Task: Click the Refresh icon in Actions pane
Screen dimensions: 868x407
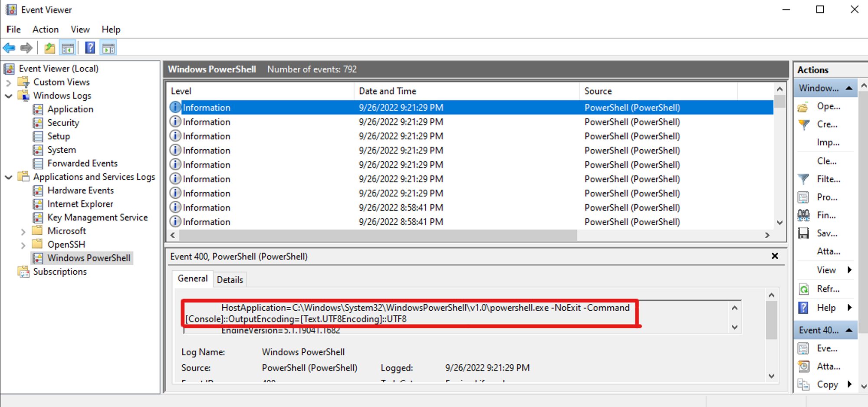Action: [803, 289]
